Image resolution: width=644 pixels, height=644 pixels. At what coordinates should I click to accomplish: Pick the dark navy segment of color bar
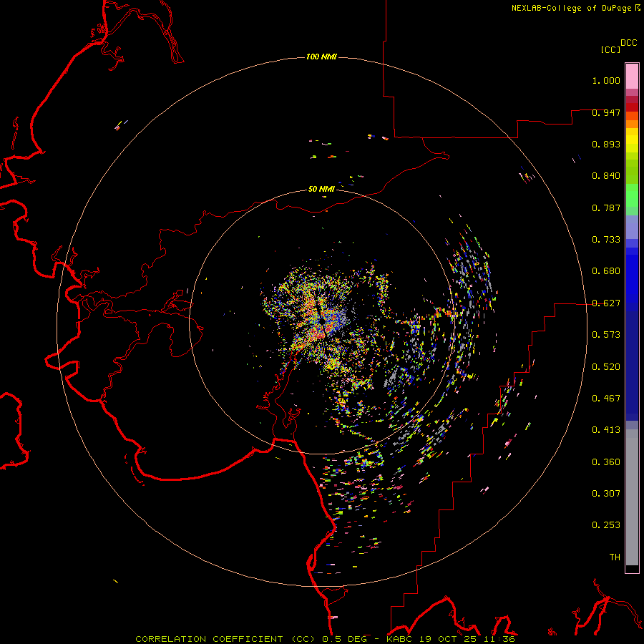click(632, 366)
